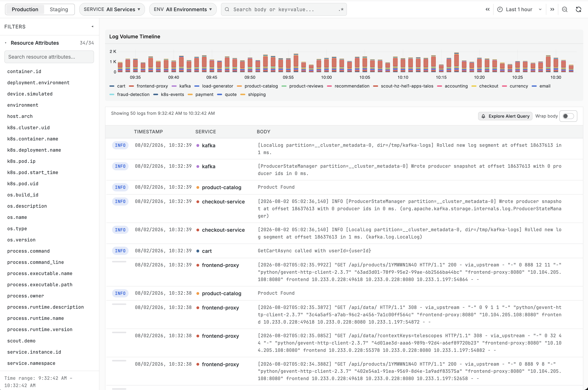Image resolution: width=588 pixels, height=390 pixels.
Task: Click INFO badge on kafka ProducerStateManager row
Action: point(120,166)
